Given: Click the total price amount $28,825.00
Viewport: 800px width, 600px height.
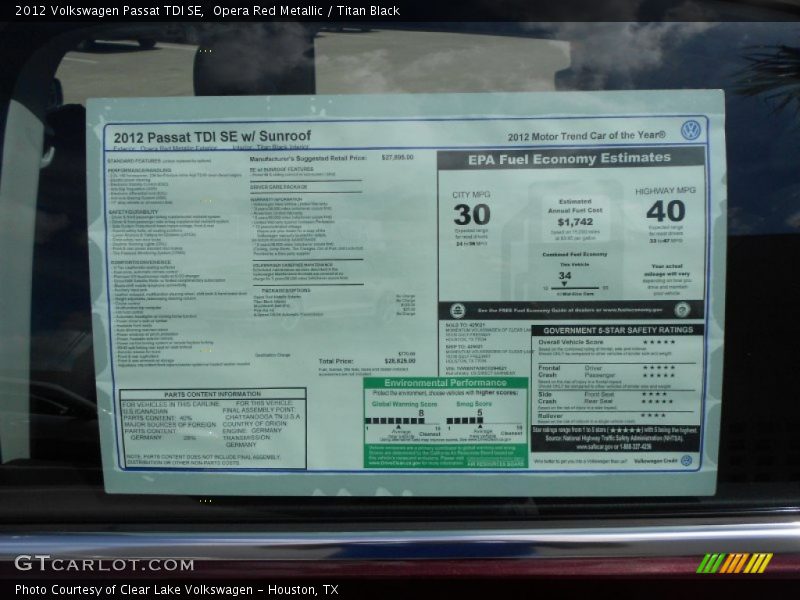Looking at the screenshot, I should (x=399, y=361).
